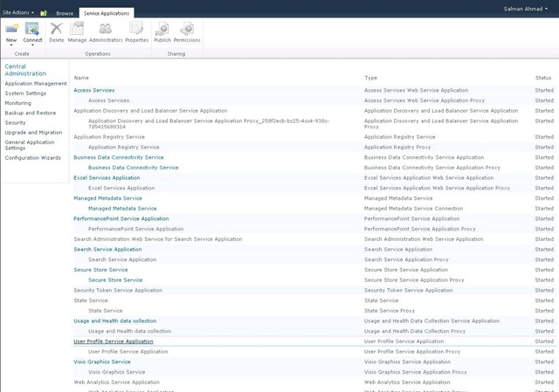559x392 pixels.
Task: Select indented User Profile Service Application proxy
Action: tap(314, 351)
